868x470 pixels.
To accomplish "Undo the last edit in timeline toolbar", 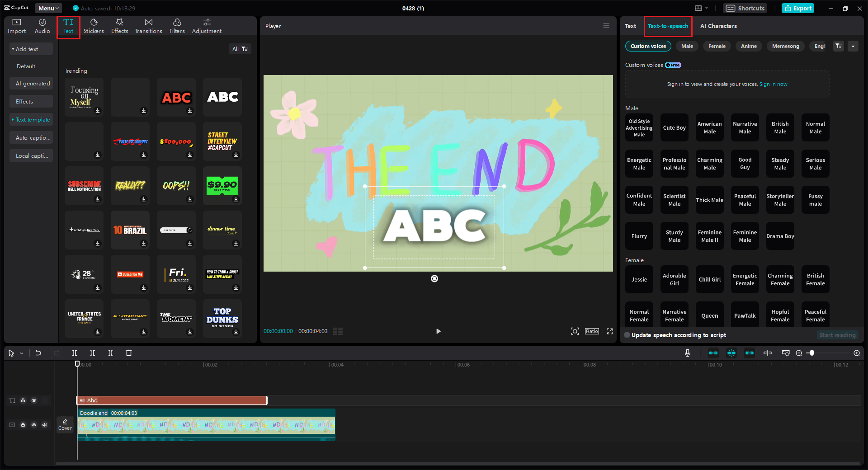I will [38, 353].
